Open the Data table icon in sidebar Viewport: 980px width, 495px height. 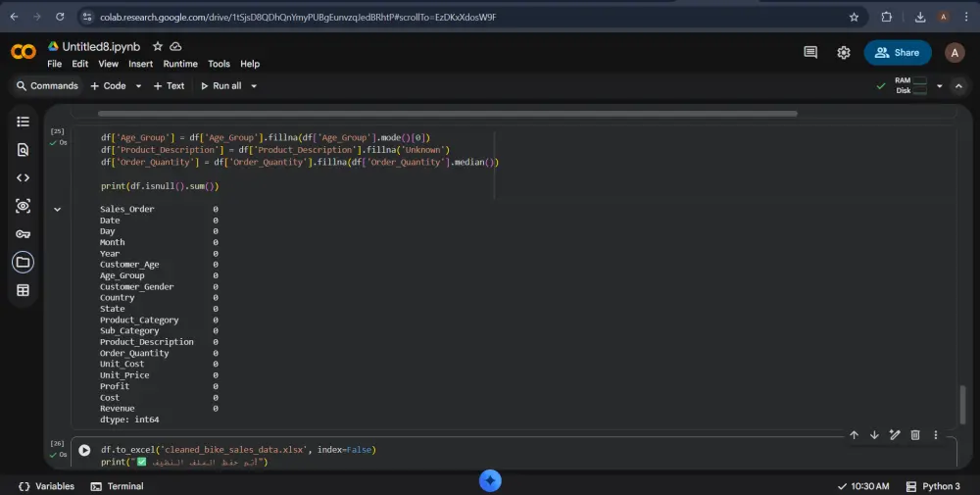tap(24, 290)
